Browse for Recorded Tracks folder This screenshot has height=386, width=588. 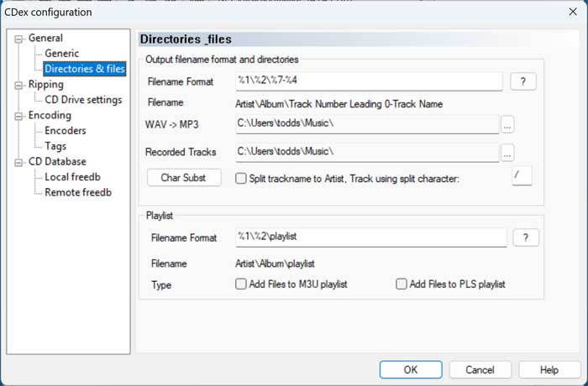pyautogui.click(x=507, y=153)
